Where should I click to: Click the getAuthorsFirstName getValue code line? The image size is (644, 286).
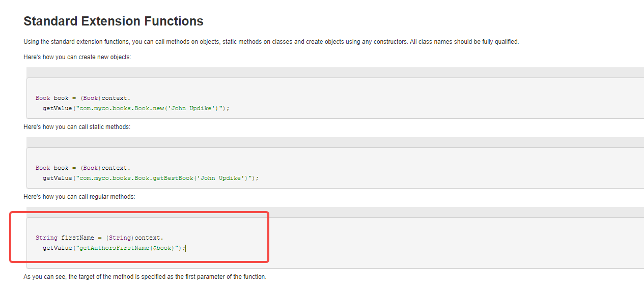[x=114, y=248]
